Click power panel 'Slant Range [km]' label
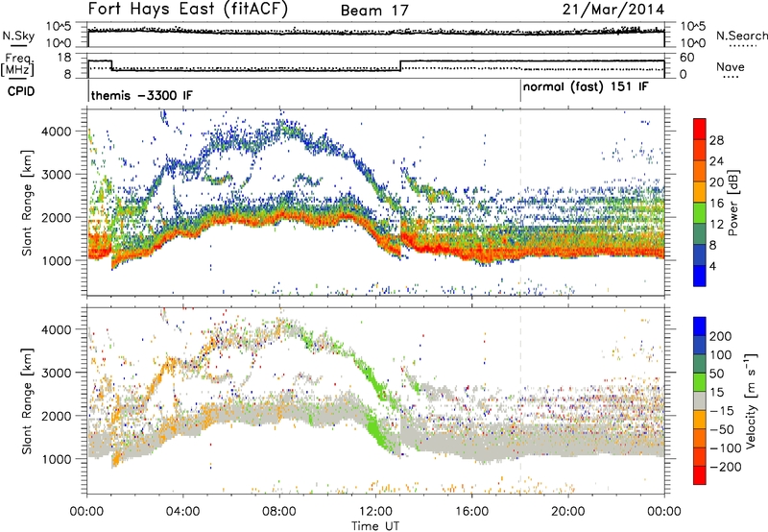Viewport: 768px width, 532px height. tap(27, 203)
